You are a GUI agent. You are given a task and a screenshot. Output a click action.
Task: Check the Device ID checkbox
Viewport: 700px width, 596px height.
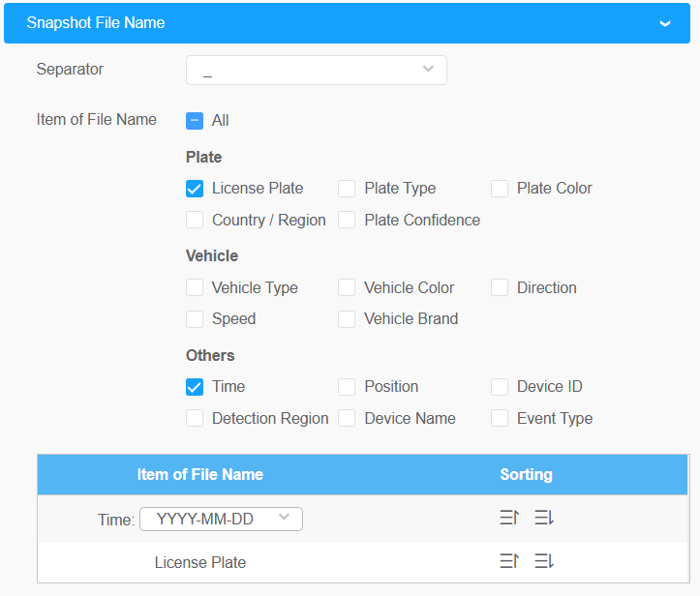pos(500,387)
